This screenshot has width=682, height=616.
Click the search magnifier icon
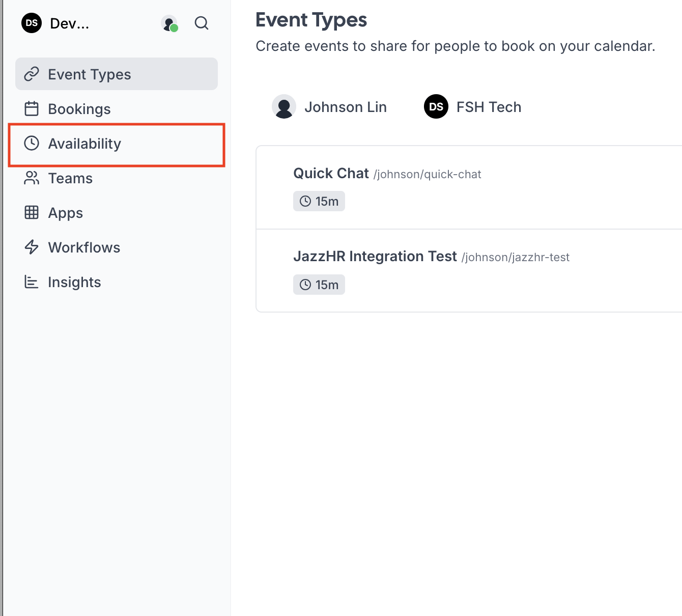(202, 23)
